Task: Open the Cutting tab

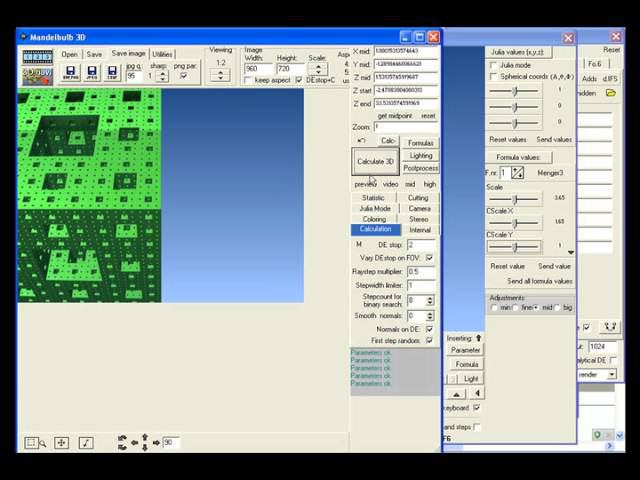Action: [x=418, y=198]
